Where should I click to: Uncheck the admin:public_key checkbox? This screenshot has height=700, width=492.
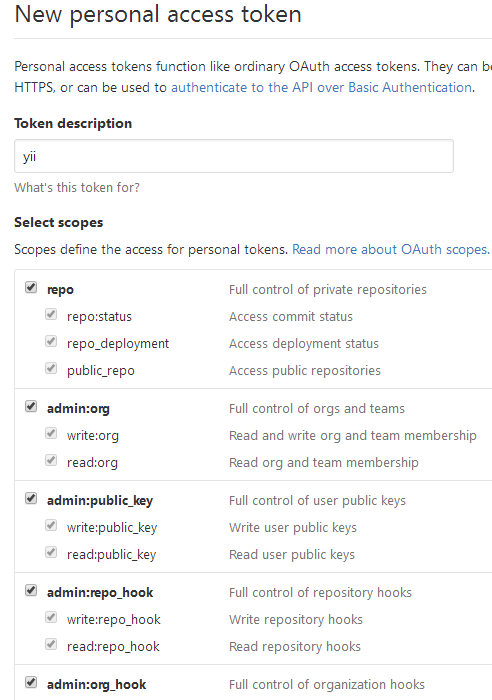coord(31,498)
